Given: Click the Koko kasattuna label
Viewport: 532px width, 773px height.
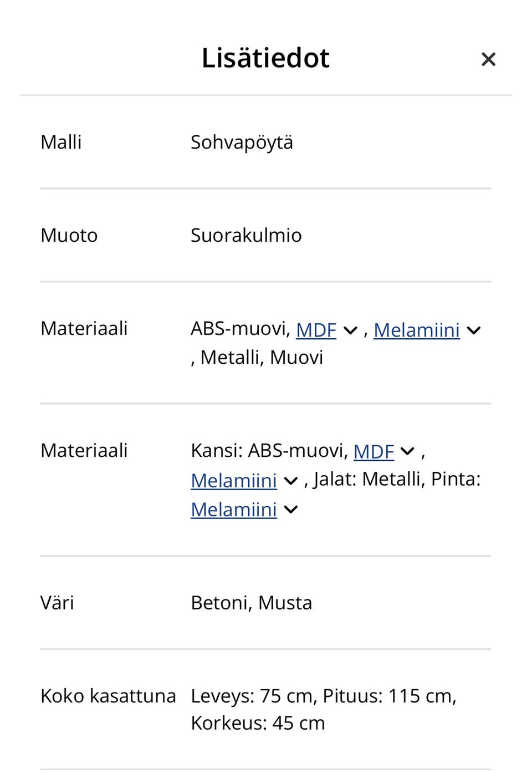Looking at the screenshot, I should [x=108, y=696].
